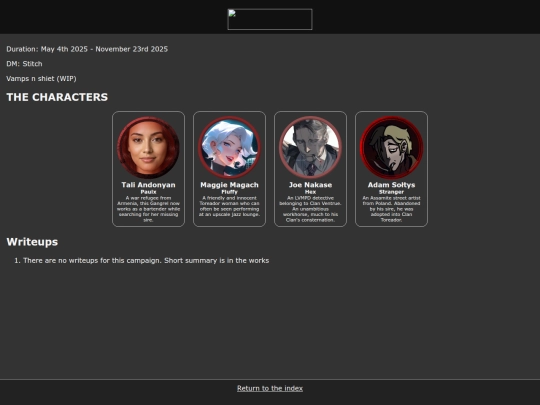This screenshot has height=405, width=540.
Task: Open Adam Soltys's portrait
Action: [x=392, y=147]
